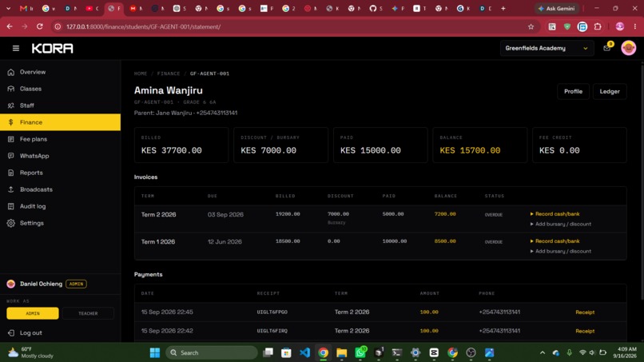
Task: Go to HOME breadcrumb
Action: pos(141,74)
